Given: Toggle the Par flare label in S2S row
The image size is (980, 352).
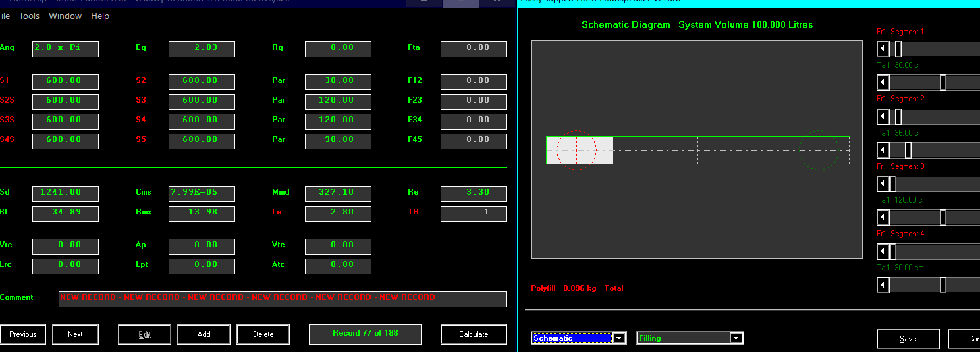Looking at the screenshot, I should (x=279, y=100).
